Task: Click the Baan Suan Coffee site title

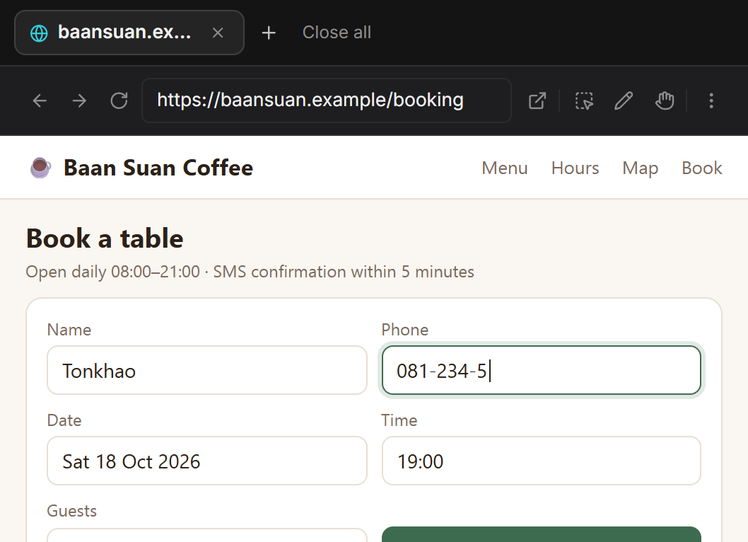Action: (158, 168)
